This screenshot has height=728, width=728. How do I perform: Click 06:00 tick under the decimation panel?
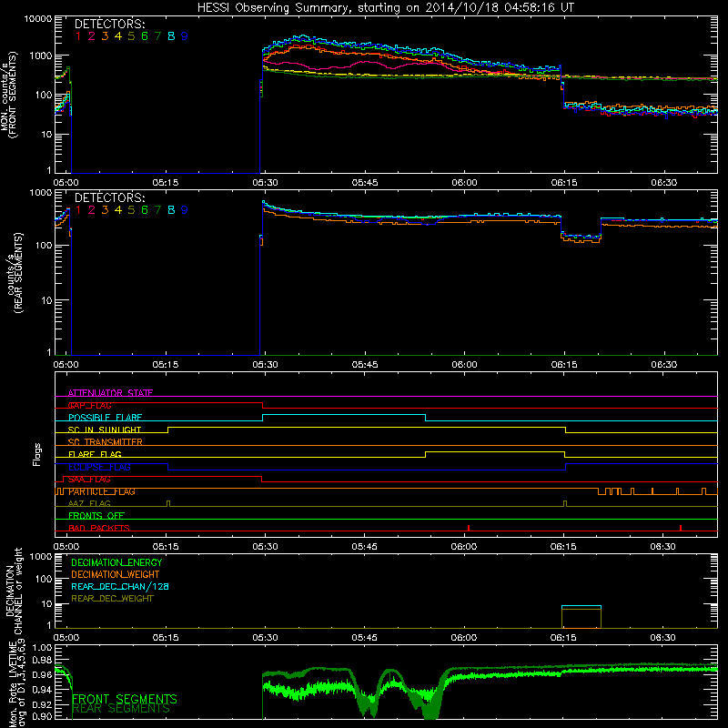(464, 638)
